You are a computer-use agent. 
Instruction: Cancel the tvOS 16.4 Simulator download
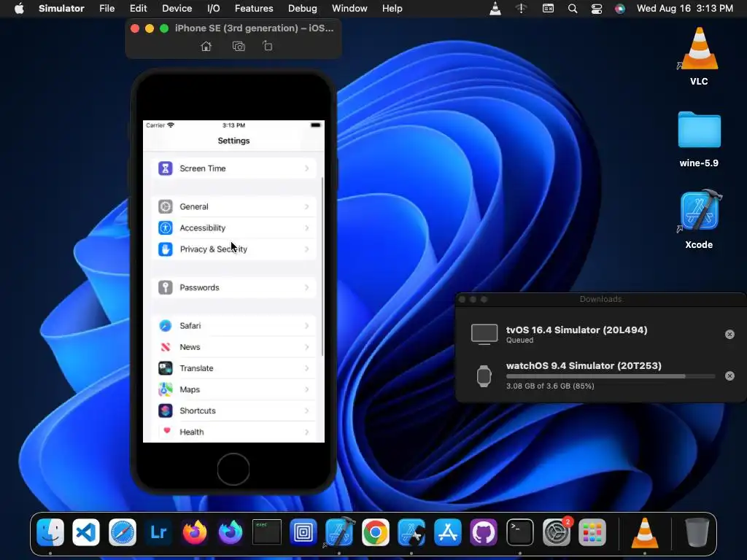[x=729, y=334]
